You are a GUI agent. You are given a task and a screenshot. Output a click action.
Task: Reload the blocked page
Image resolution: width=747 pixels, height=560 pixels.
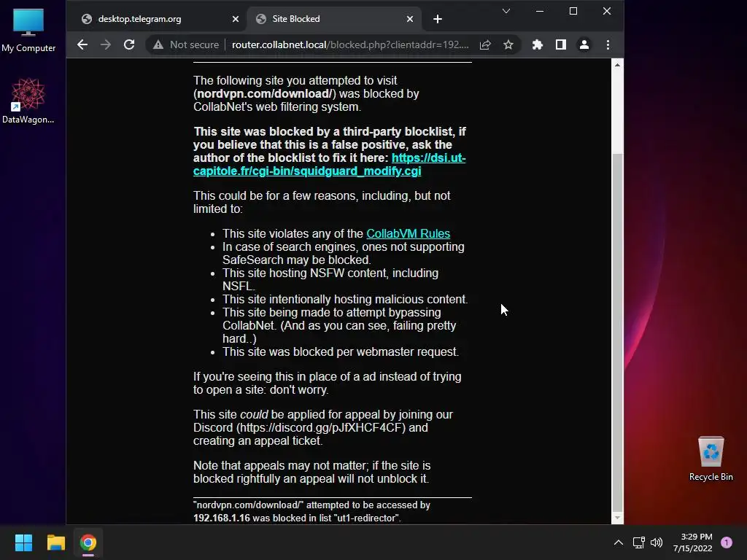129,44
